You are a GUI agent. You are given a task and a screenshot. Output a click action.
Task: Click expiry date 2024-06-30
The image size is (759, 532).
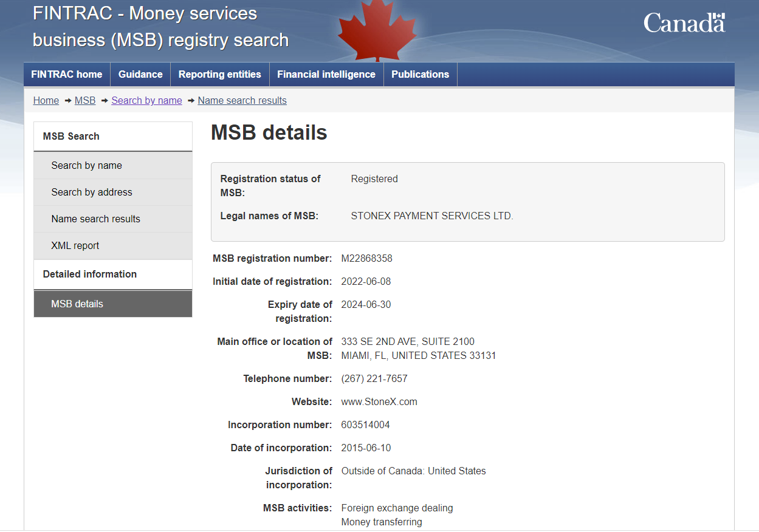point(366,304)
